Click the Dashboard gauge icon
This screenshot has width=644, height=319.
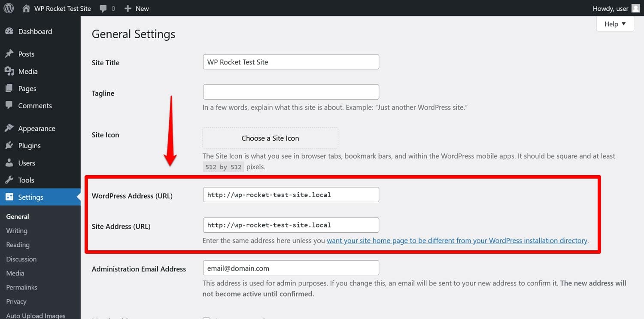click(x=9, y=31)
